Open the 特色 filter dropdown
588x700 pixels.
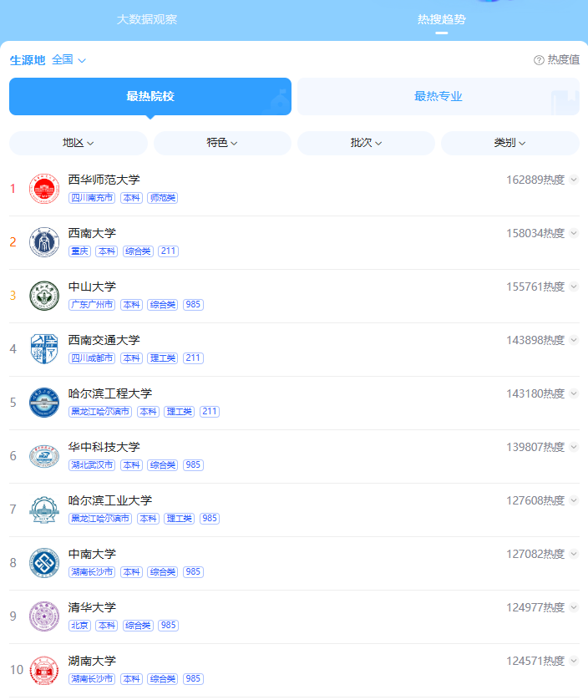222,143
